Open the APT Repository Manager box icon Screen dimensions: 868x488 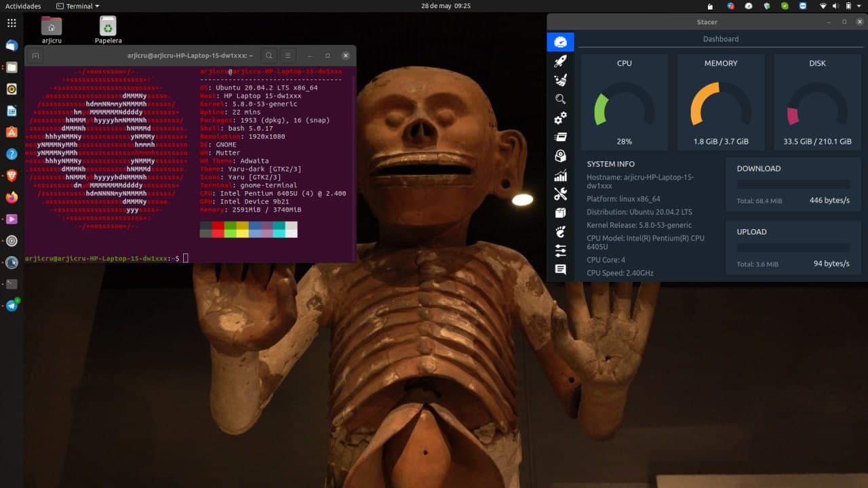[x=560, y=213]
